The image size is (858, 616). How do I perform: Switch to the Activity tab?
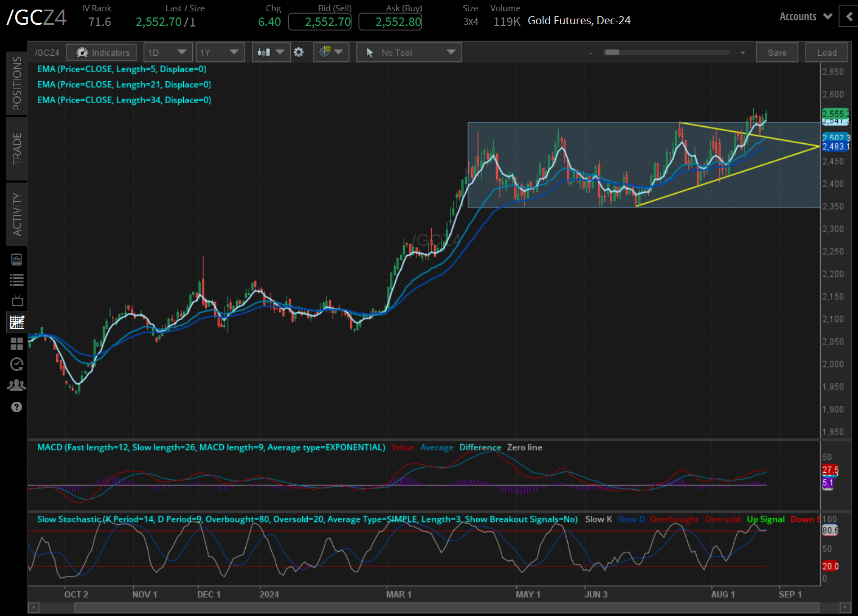click(17, 214)
